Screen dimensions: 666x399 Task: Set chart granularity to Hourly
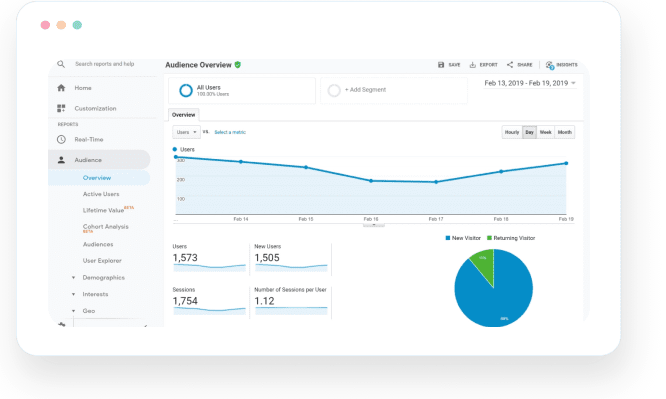(x=512, y=132)
